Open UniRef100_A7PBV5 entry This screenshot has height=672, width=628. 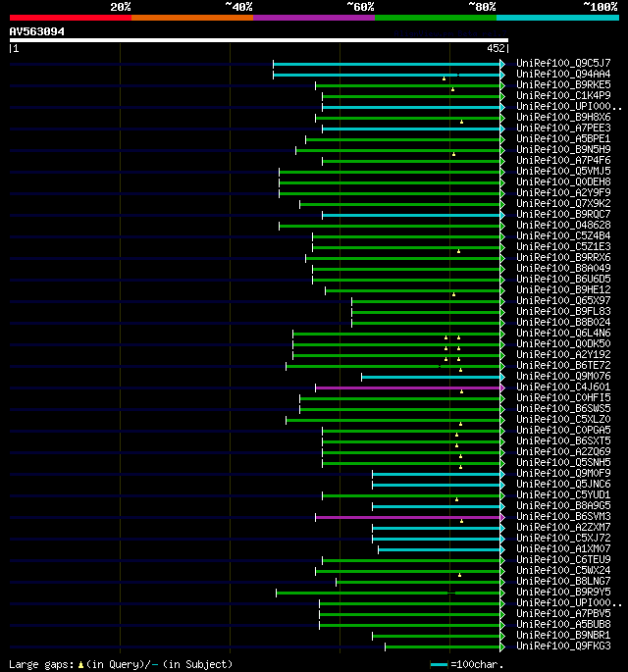[563, 613]
